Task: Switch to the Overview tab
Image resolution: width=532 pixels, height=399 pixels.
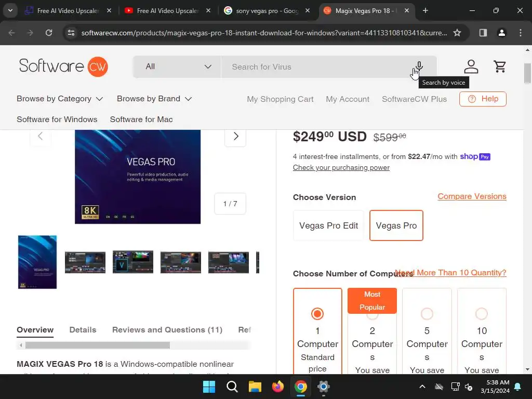Action: 35,330
